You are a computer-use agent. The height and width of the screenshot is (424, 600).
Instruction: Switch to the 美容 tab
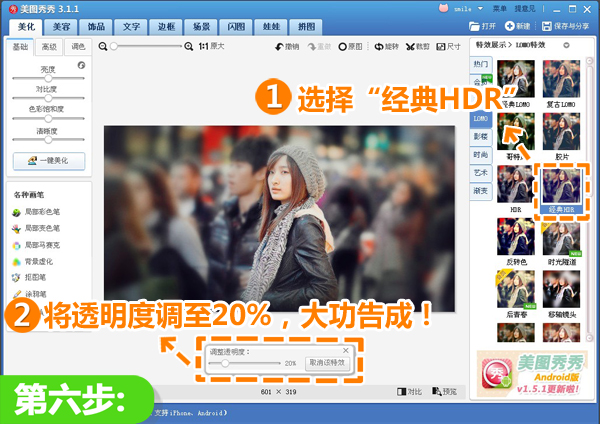click(x=61, y=27)
